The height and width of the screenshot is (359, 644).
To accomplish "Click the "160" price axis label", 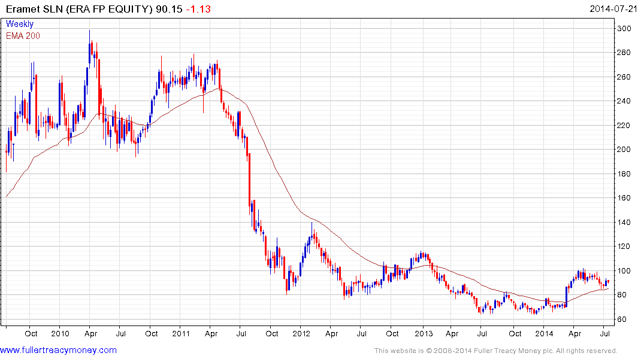I will click(x=624, y=198).
